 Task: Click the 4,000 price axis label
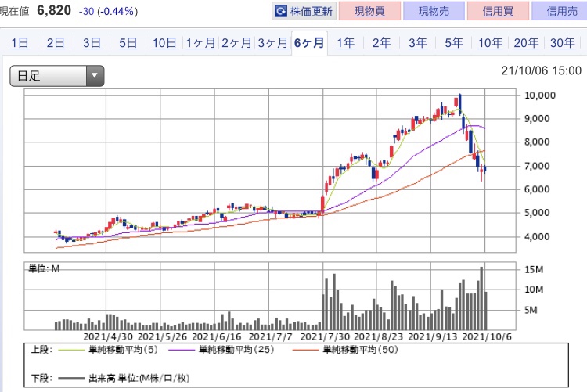537,236
